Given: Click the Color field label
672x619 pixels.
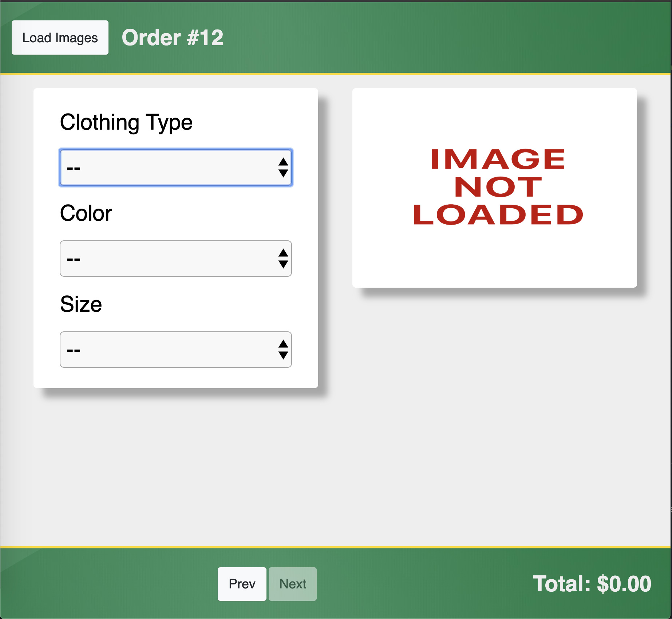Looking at the screenshot, I should (x=86, y=213).
